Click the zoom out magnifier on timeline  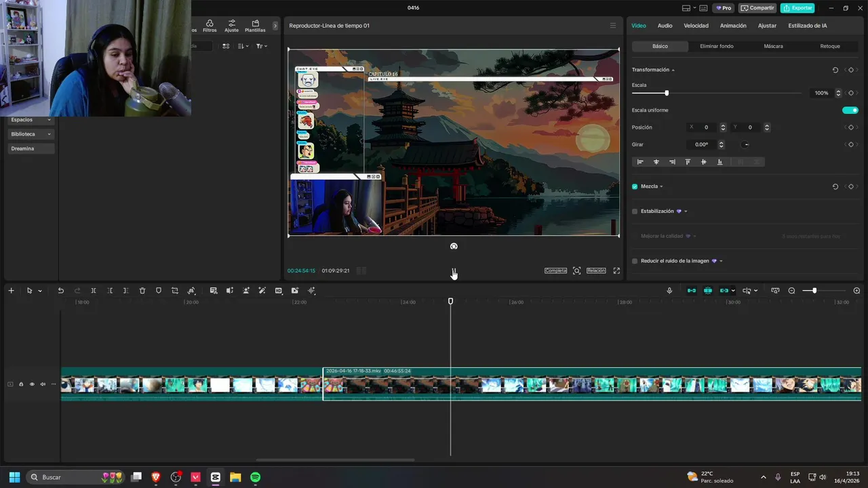(791, 291)
